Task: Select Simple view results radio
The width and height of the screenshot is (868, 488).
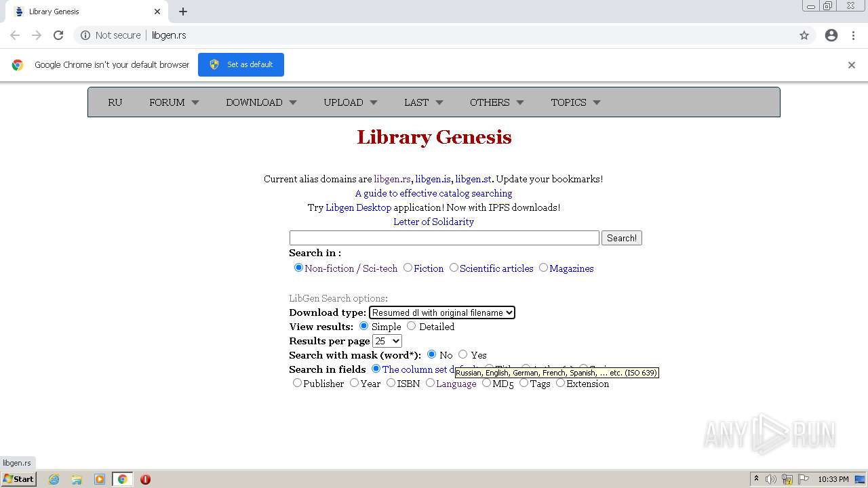Action: pyautogui.click(x=363, y=326)
